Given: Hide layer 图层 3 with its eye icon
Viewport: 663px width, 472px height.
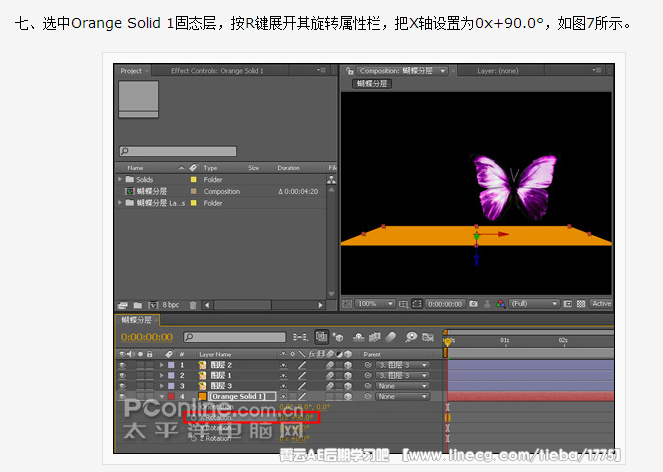Looking at the screenshot, I should coord(122,386).
